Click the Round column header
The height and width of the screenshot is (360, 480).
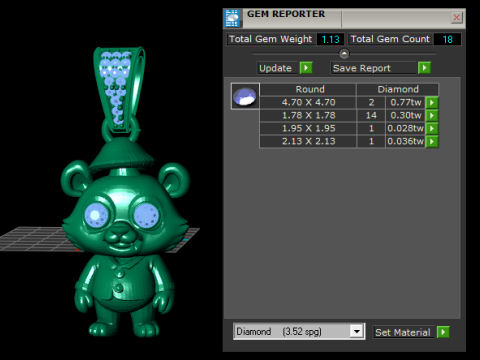308,89
